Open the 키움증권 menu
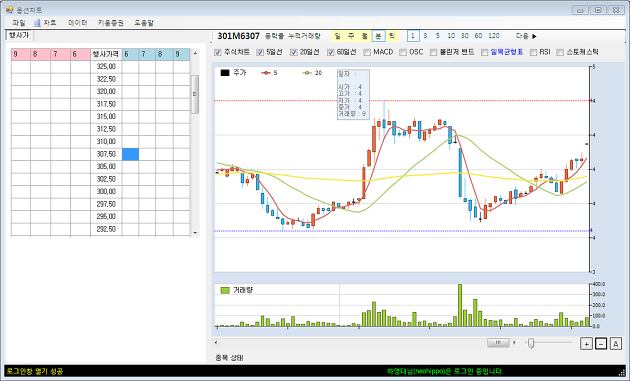The height and width of the screenshot is (381, 630). (110, 23)
